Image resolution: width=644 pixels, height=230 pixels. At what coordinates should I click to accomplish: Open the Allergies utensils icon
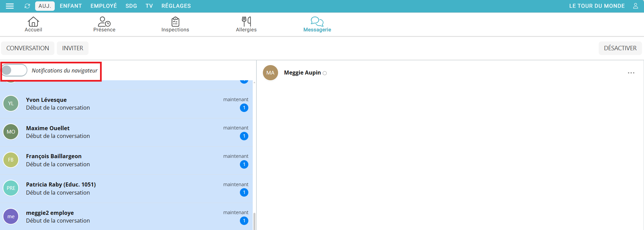coord(246,22)
